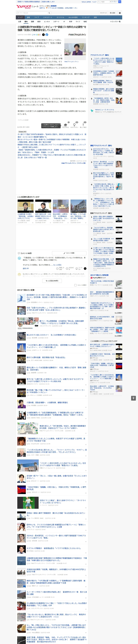Open the article's main Koike interview photo
The height and width of the screenshot is (644, 138).
tap(75, 49)
